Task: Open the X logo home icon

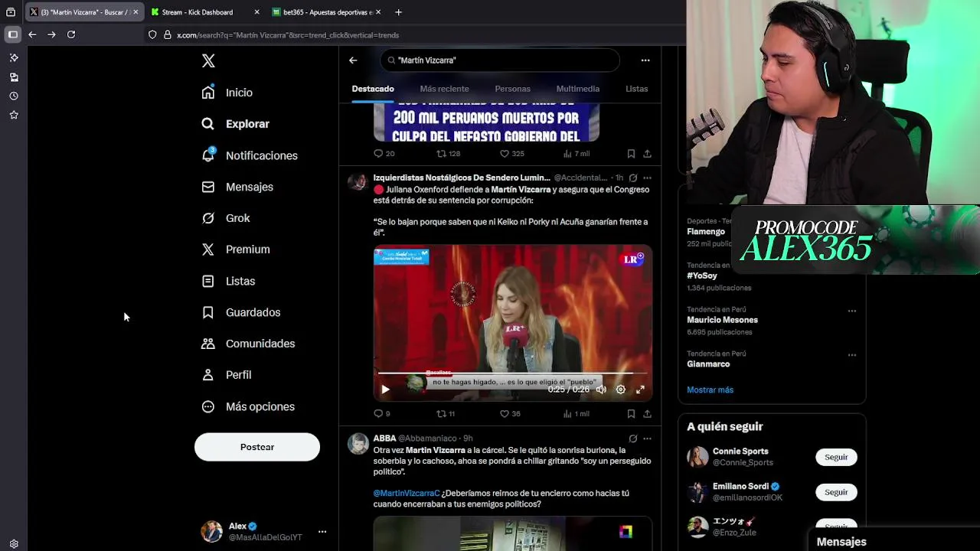Action: [x=208, y=61]
